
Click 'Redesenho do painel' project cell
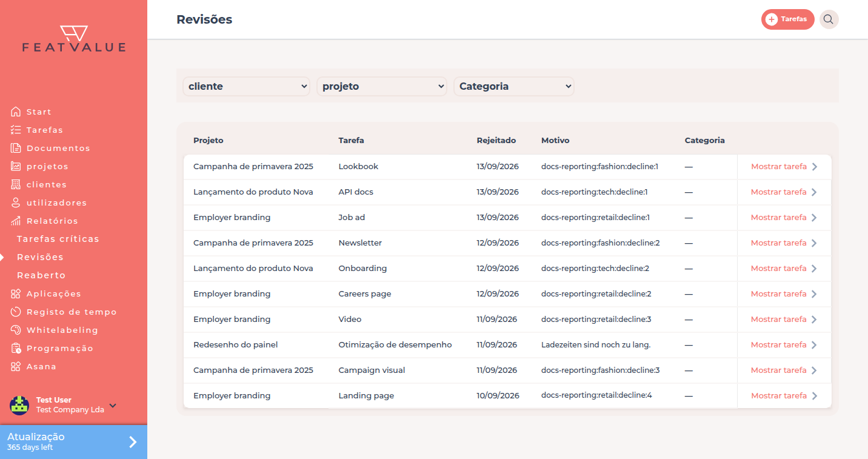(236, 345)
